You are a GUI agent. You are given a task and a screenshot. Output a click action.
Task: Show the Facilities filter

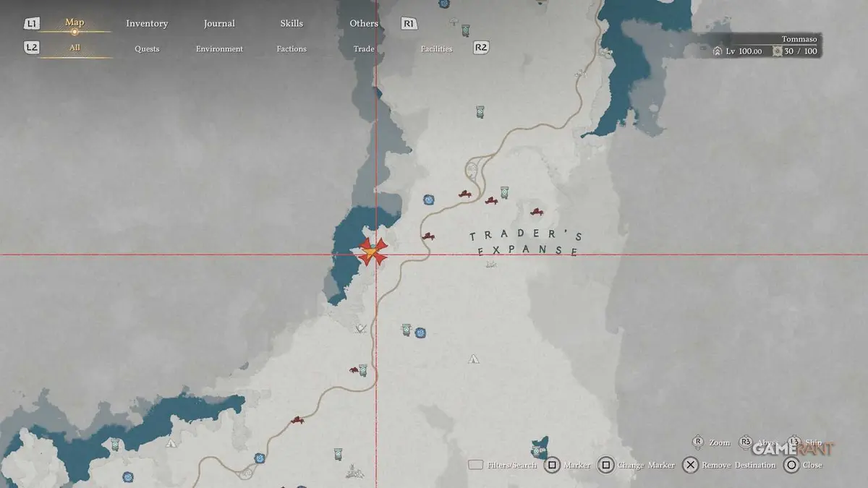pyautogui.click(x=436, y=49)
